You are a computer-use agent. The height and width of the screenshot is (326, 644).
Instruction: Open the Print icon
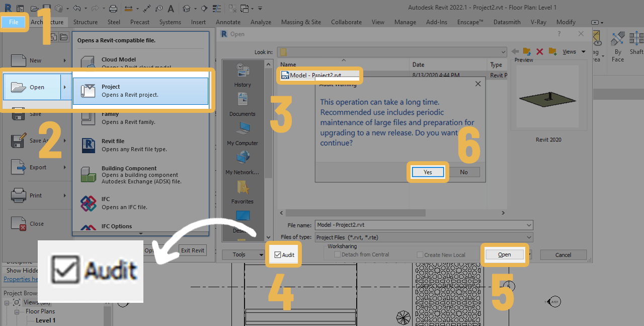coord(113,8)
